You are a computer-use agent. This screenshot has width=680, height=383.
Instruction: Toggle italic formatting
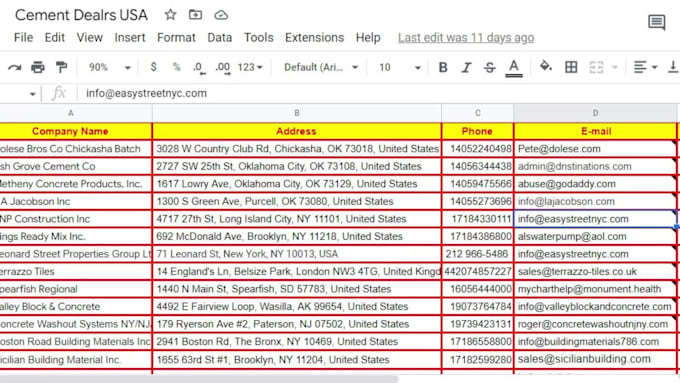[x=466, y=67]
